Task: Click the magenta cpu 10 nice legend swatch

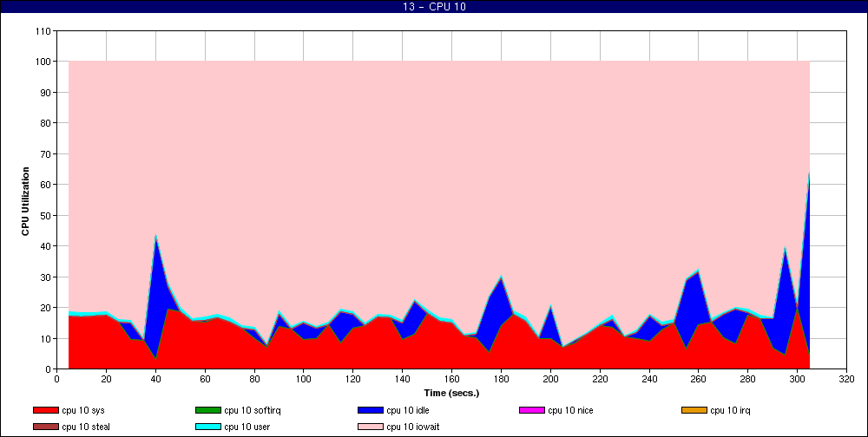Action: (x=531, y=410)
